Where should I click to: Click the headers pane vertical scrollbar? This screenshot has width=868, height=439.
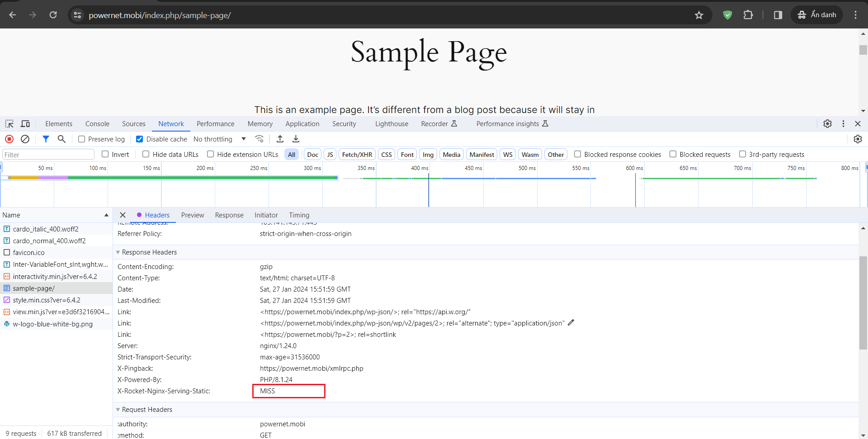[863, 303]
